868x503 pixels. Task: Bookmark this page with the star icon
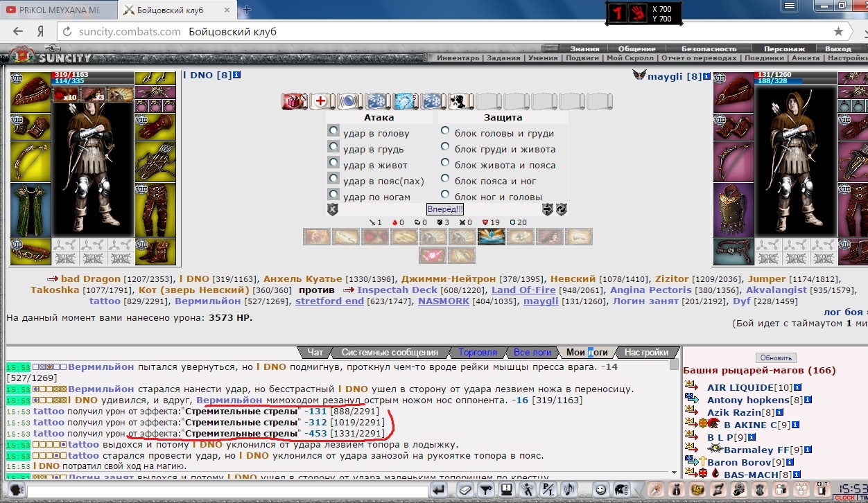pyautogui.click(x=838, y=32)
